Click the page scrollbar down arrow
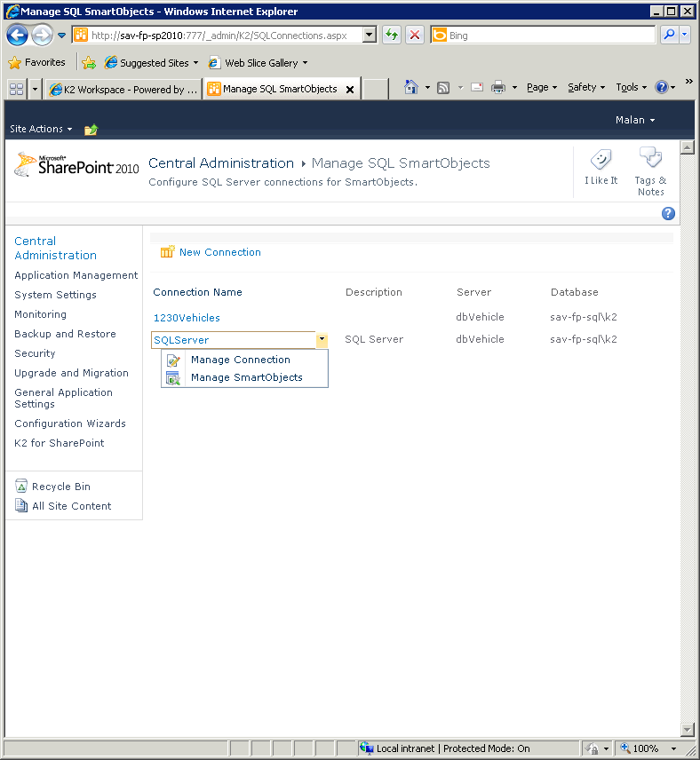 (x=687, y=730)
